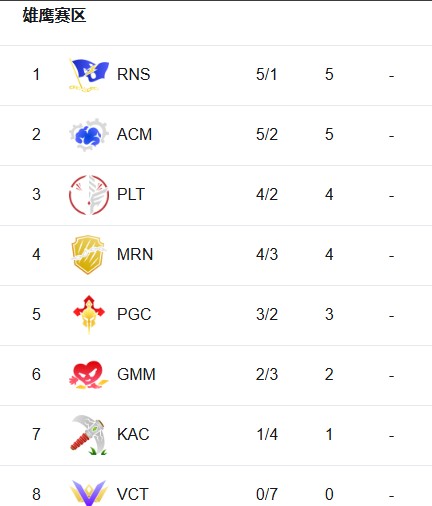432x506 pixels.
Task: Click the MRN gold shield logo
Action: point(89,255)
